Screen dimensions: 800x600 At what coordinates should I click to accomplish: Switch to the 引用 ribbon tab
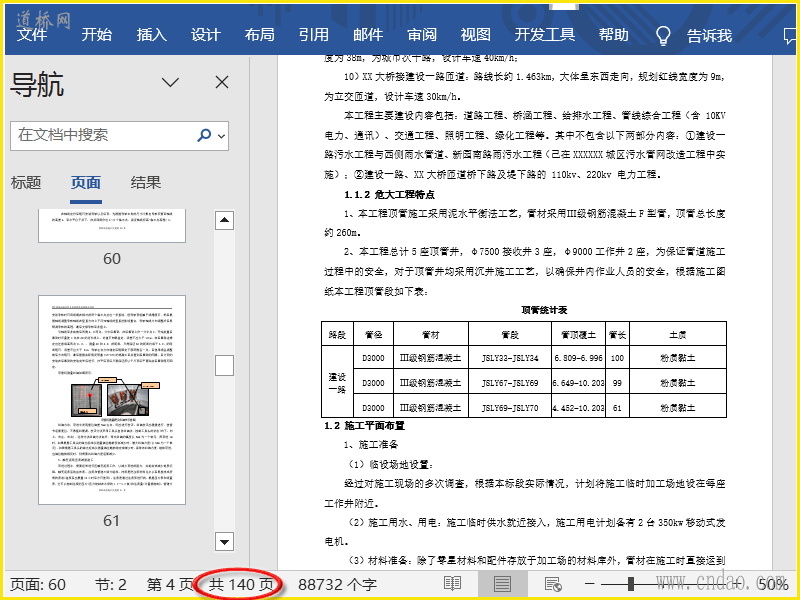point(314,35)
